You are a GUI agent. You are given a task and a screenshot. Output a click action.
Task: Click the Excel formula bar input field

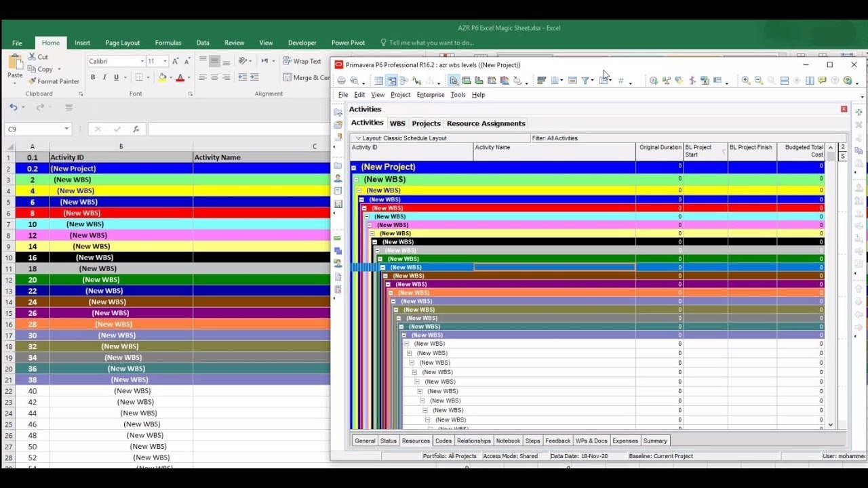tap(239, 129)
